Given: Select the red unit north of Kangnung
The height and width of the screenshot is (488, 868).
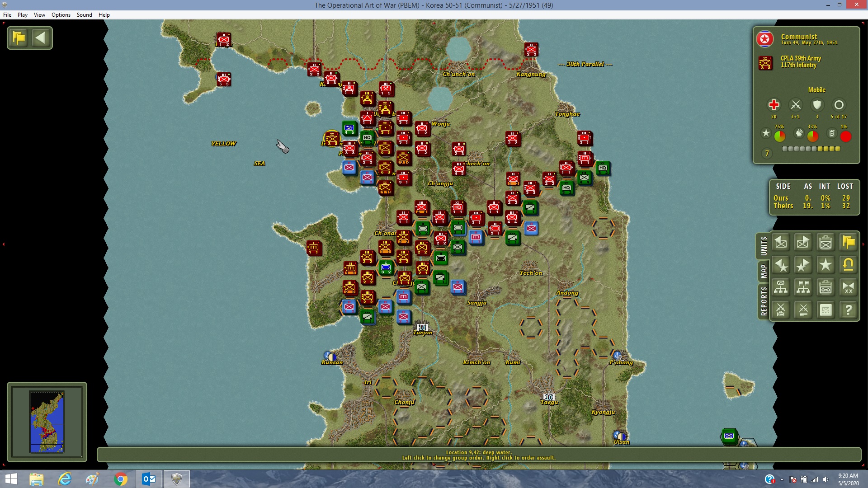Looking at the screenshot, I should (x=531, y=49).
